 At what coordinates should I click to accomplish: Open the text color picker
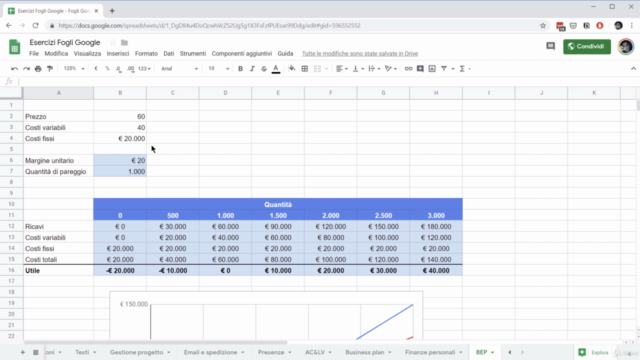pyautogui.click(x=276, y=69)
